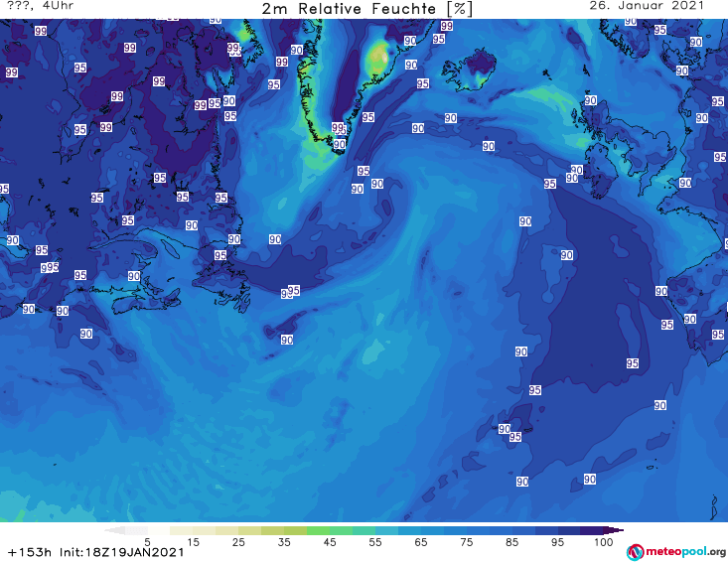Image resolution: width=728 pixels, height=562 pixels.
Task: Click the "100" label on the color scale
Action: pyautogui.click(x=604, y=542)
